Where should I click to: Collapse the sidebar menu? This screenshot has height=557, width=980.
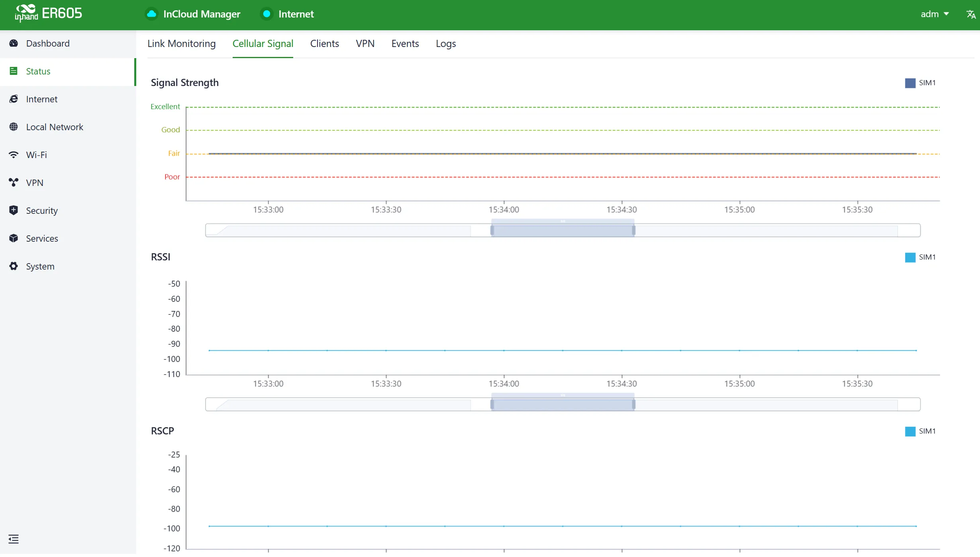(x=14, y=539)
